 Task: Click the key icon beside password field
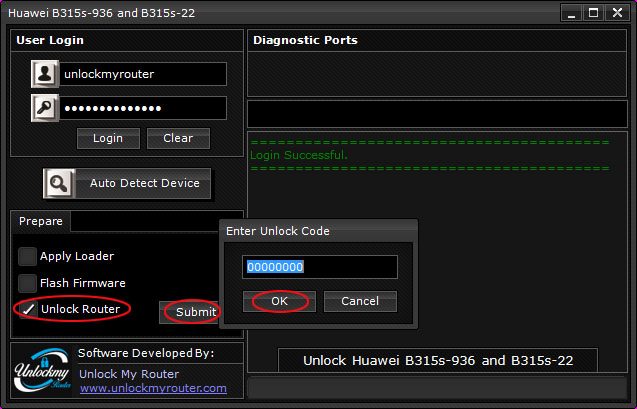[x=45, y=108]
